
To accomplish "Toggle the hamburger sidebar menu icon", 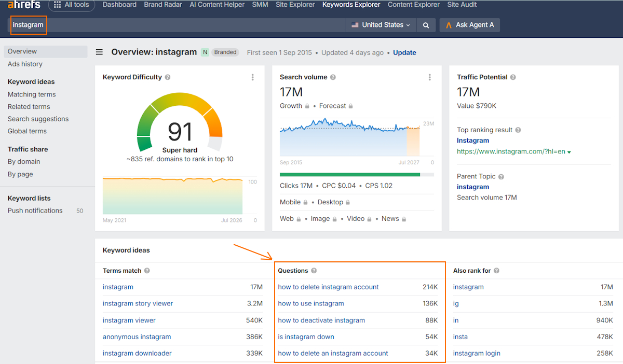I will coord(99,52).
